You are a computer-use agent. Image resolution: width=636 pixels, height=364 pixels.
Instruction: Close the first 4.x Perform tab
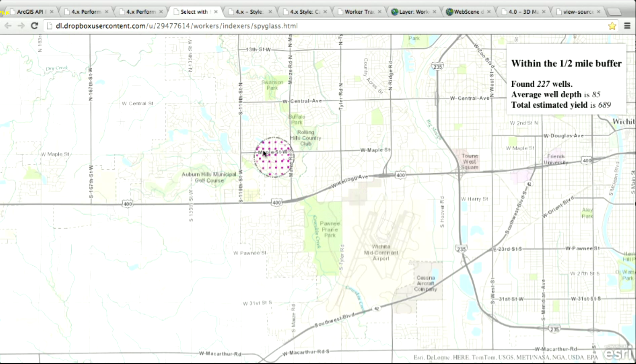pyautogui.click(x=106, y=12)
